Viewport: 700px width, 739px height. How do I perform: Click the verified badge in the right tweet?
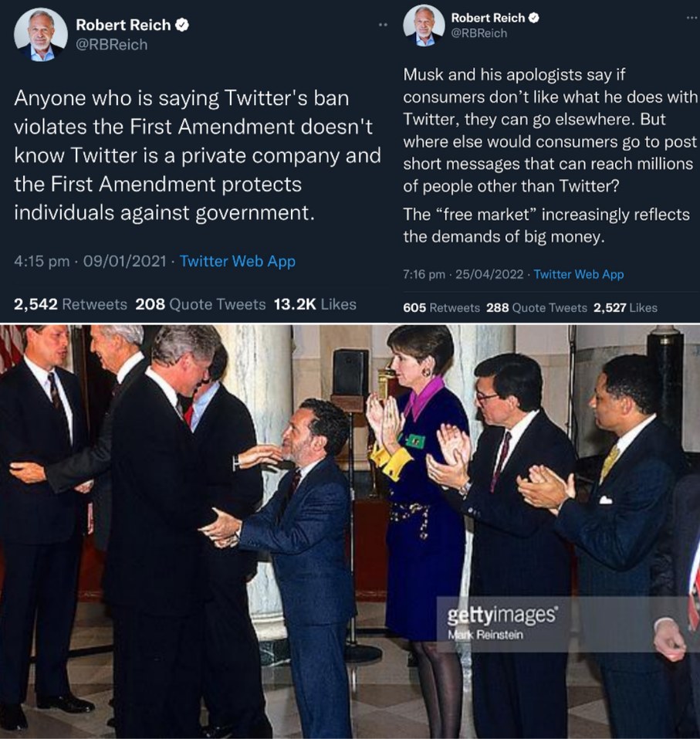click(533, 18)
